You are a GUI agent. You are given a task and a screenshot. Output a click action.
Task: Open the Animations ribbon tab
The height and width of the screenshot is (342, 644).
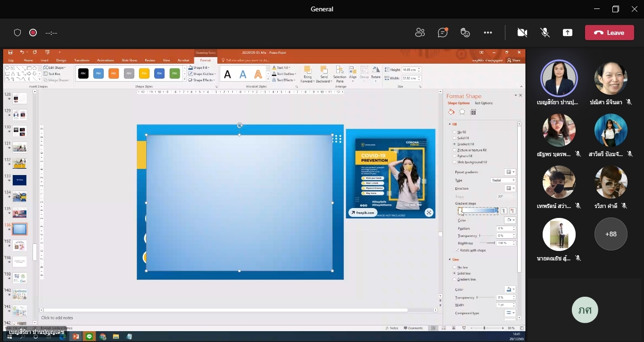105,60
